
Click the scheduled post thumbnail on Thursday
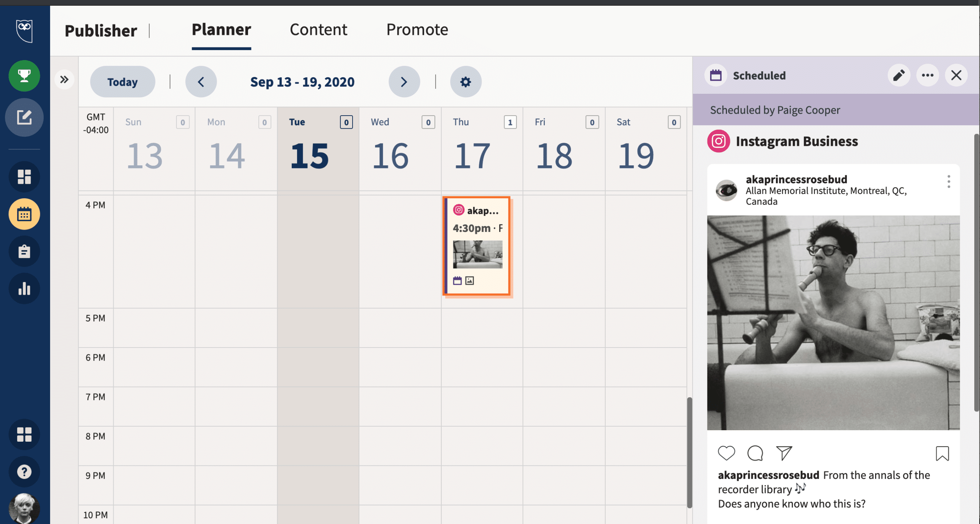pos(477,254)
